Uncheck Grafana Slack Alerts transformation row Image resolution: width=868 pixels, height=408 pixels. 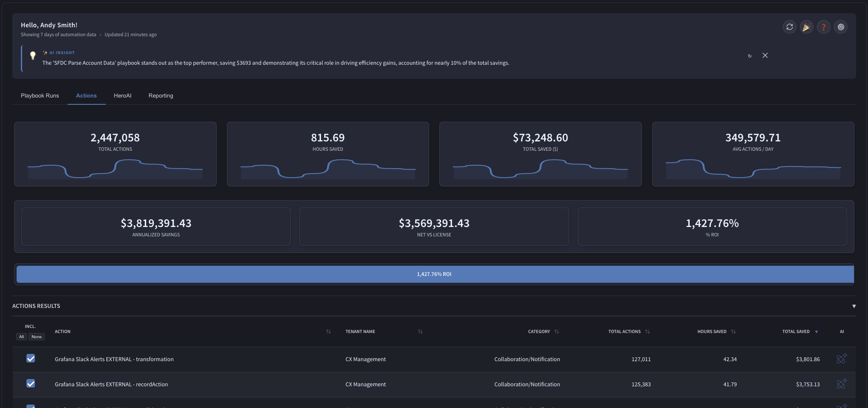pyautogui.click(x=31, y=358)
